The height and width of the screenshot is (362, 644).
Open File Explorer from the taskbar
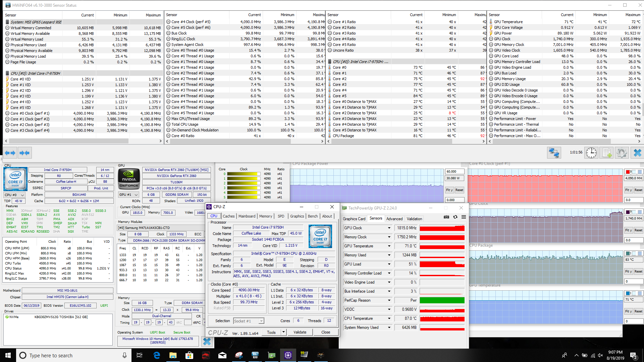[x=173, y=355]
